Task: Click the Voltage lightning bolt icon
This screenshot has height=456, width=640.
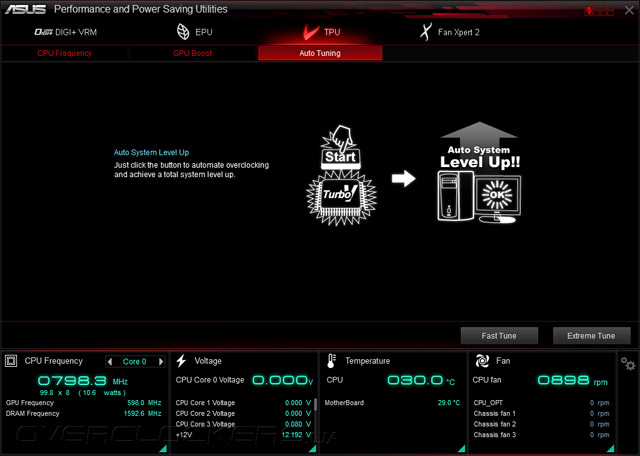Action: [181, 361]
